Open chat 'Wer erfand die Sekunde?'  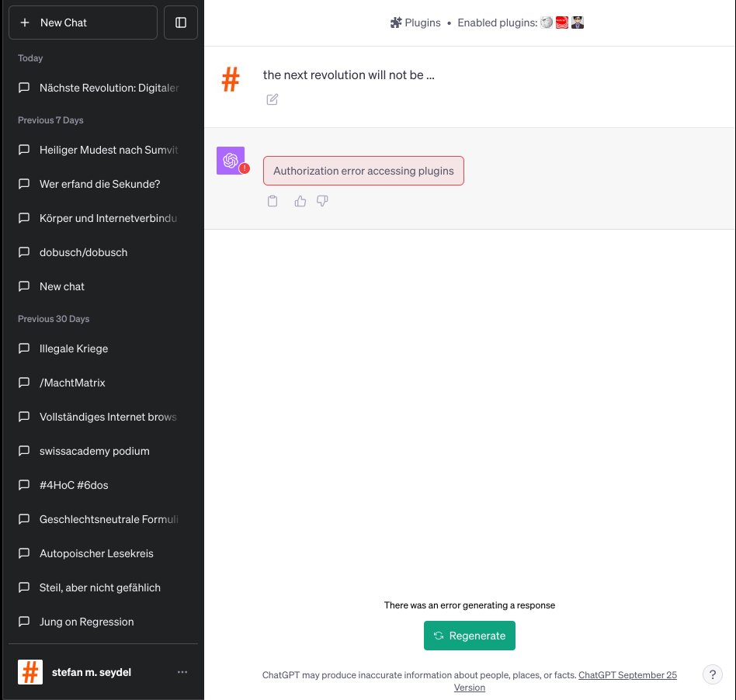[x=103, y=184]
